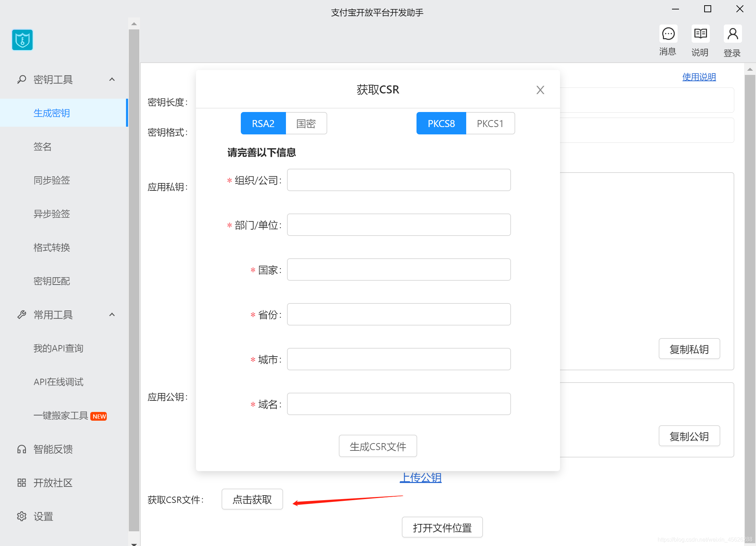Close the 获取CSR dialog with X
Viewport: 756px width, 546px height.
[540, 90]
